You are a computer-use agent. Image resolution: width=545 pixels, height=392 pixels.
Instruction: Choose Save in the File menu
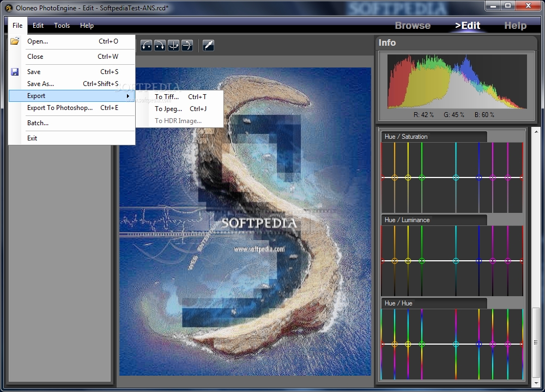click(x=71, y=72)
